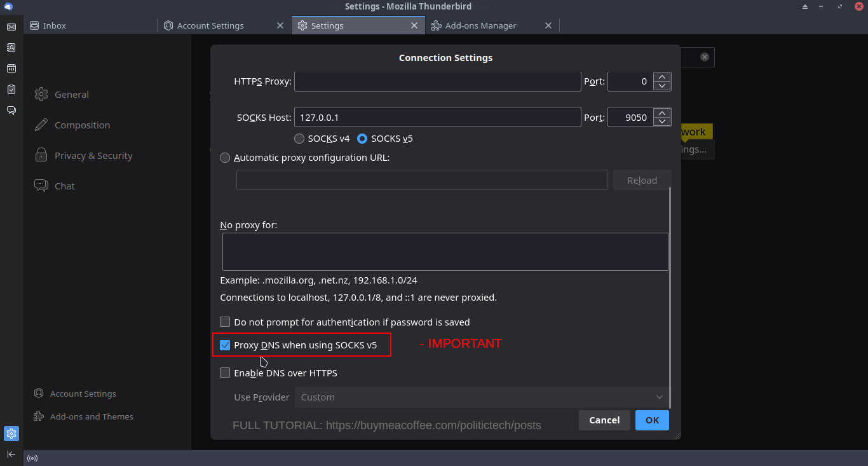This screenshot has height=466, width=868.
Task: Open the Composition settings category
Action: coord(72,125)
